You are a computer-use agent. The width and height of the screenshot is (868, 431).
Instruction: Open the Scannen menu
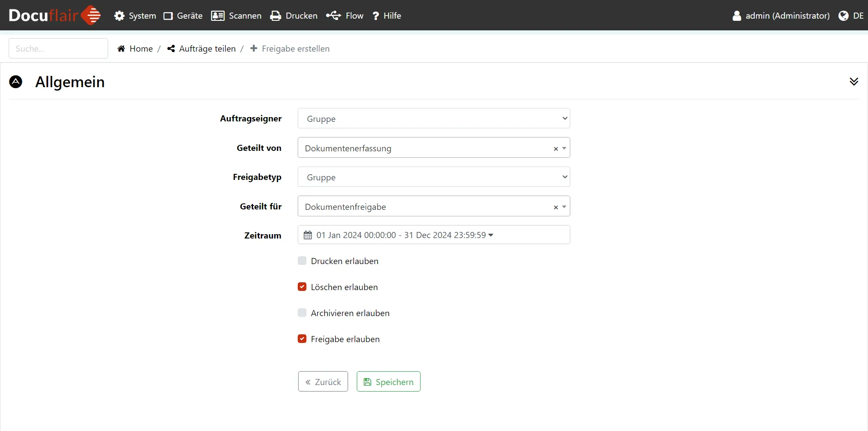pos(237,16)
